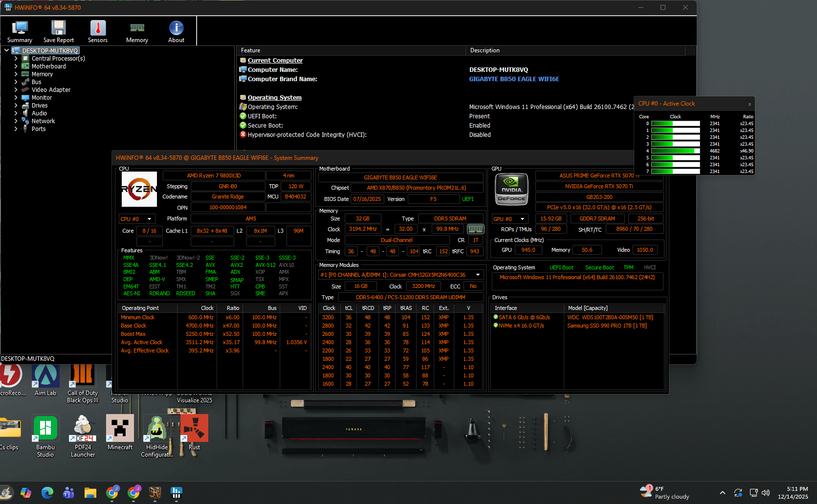The image size is (817, 504).
Task: Open Aim Lab desktop shortcut
Action: [x=45, y=381]
